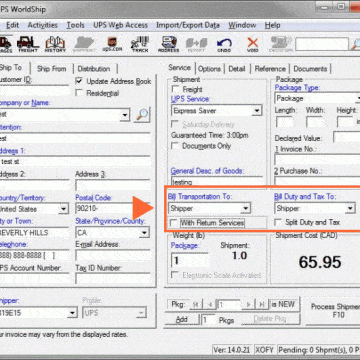
Task: Switch to the Distribution tab
Action: [x=94, y=69]
